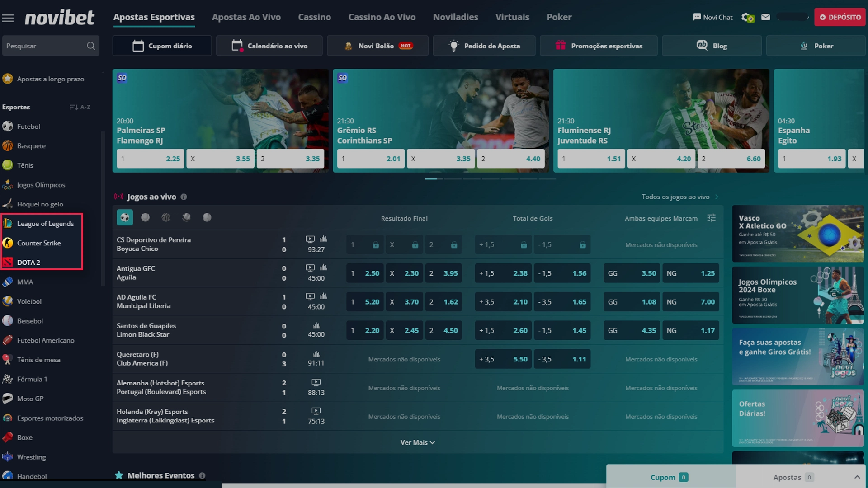868x488 pixels.
Task: Click the DEPÓSITO button
Action: (840, 17)
